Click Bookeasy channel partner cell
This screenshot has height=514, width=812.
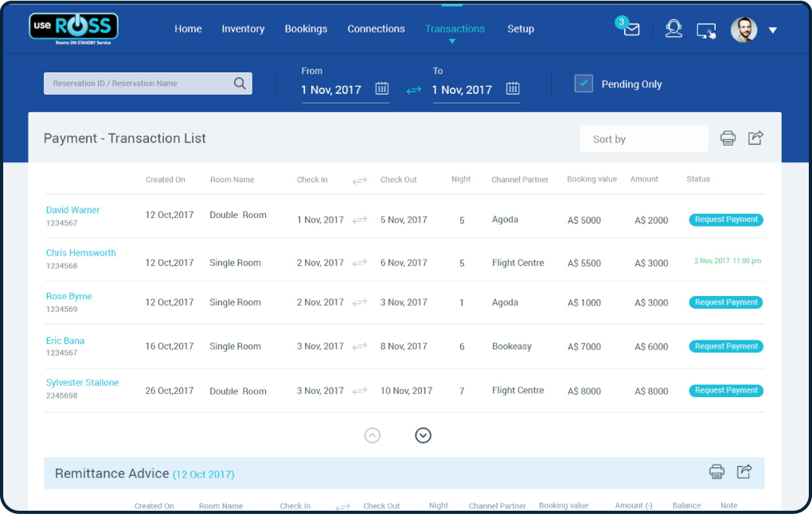(512, 346)
